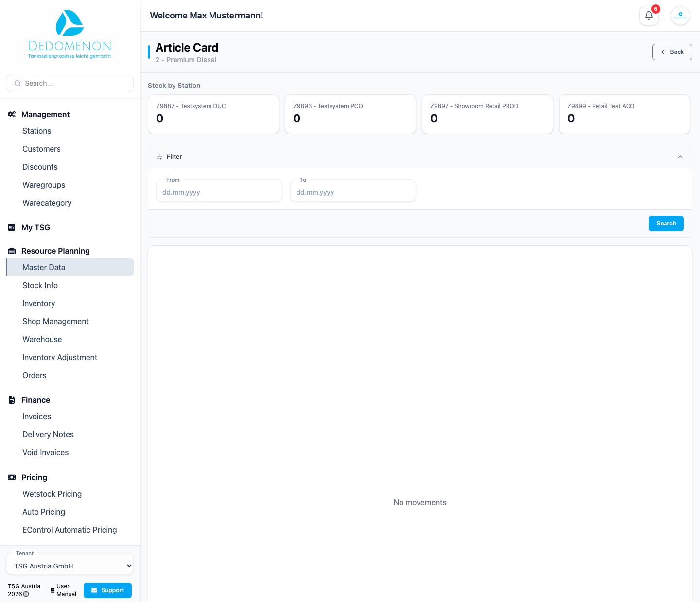This screenshot has height=602, width=700.
Task: Open Discounts in the sidebar
Action: click(x=70, y=167)
